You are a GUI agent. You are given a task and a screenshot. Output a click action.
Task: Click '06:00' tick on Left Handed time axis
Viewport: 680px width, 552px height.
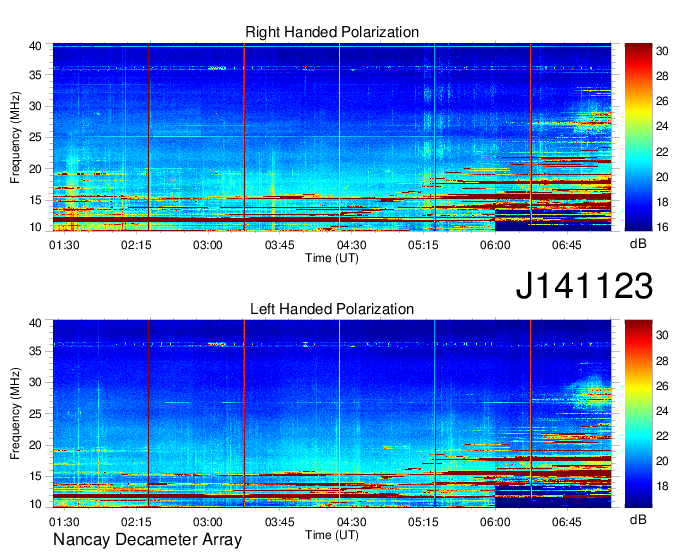(495, 522)
